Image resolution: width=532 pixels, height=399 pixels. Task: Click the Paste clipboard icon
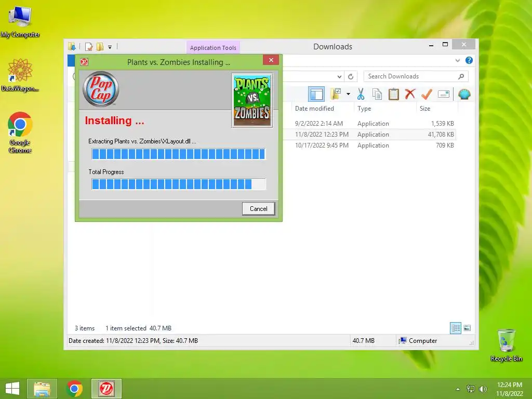point(394,94)
